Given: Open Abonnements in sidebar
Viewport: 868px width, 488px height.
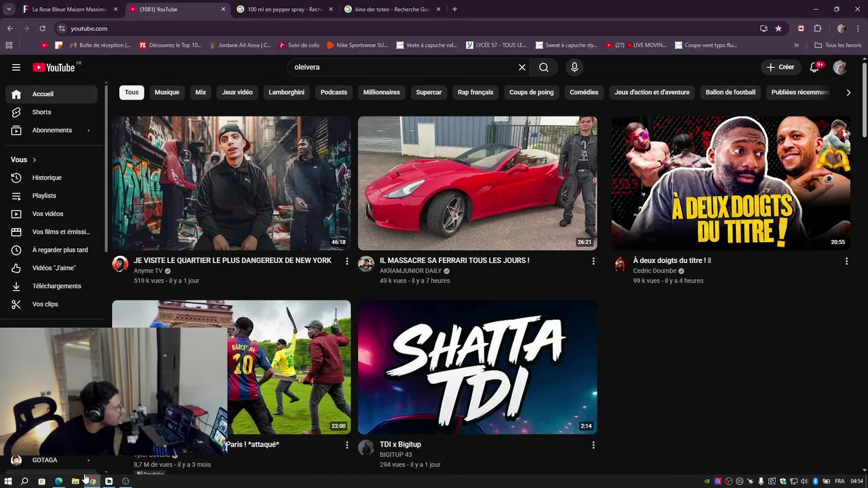Looking at the screenshot, I should pos(52,130).
